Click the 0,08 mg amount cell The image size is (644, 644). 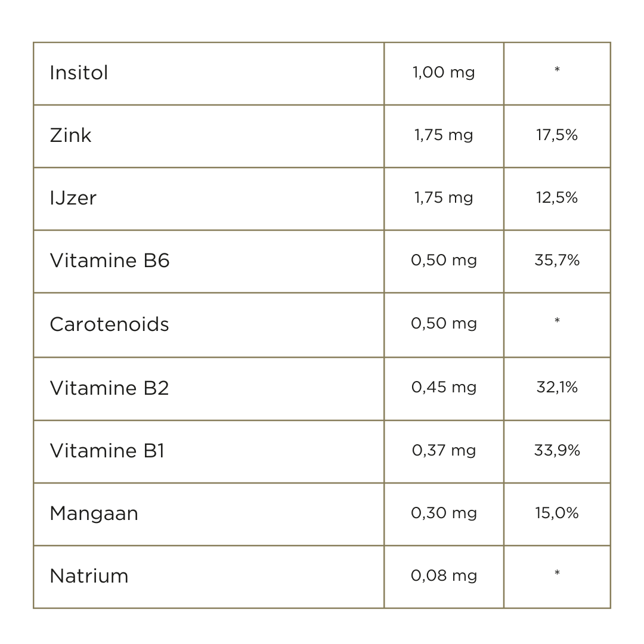pyautogui.click(x=444, y=575)
